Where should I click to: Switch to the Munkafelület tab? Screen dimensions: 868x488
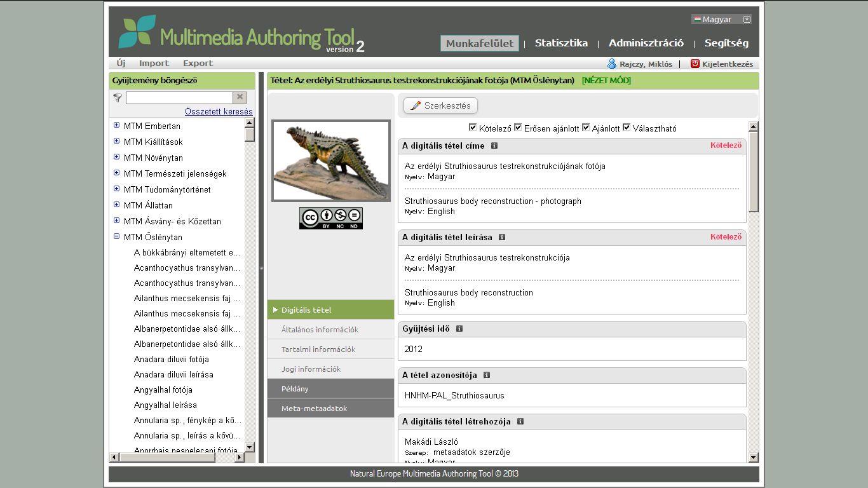click(480, 43)
